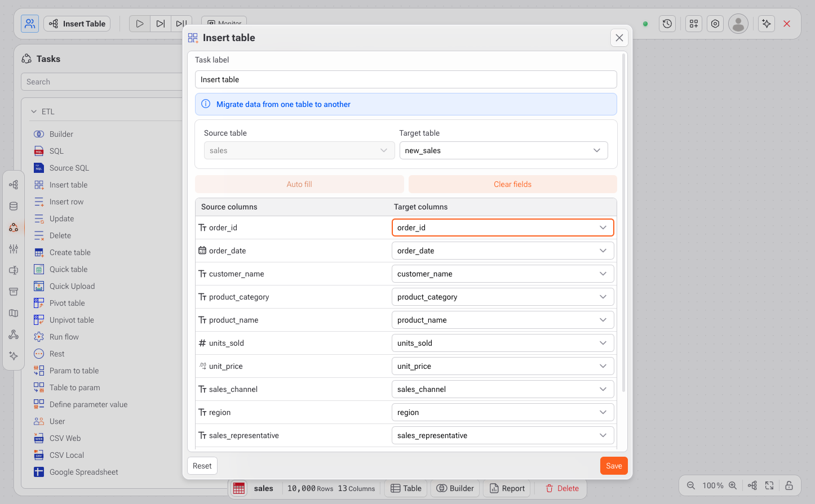Click the AI sparkle icon in top bar
This screenshot has height=504, width=815.
coord(766,24)
